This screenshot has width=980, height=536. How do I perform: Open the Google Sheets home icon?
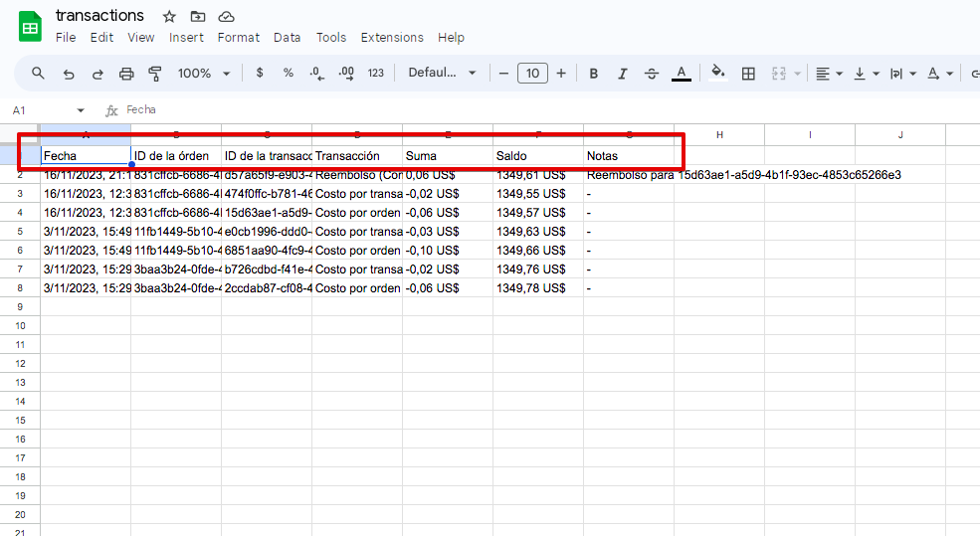coord(30,27)
